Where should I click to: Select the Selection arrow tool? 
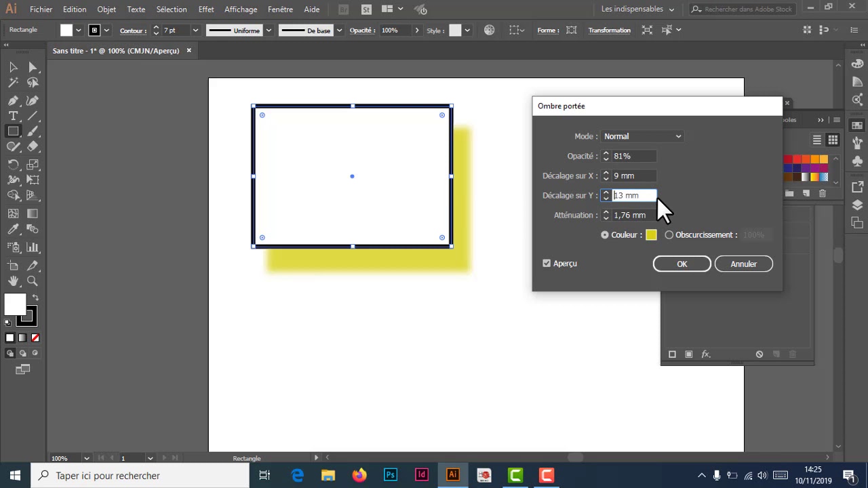pyautogui.click(x=13, y=67)
